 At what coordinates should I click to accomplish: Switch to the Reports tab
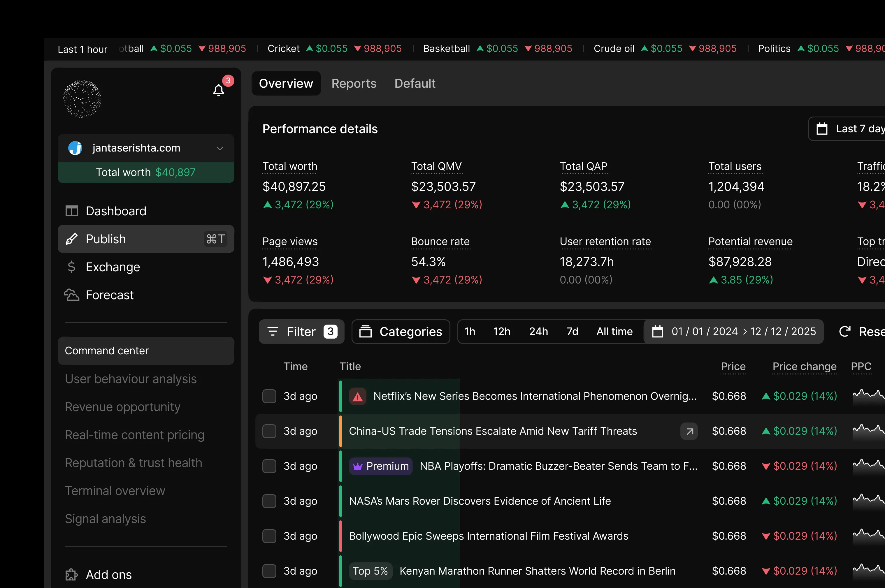354,83
